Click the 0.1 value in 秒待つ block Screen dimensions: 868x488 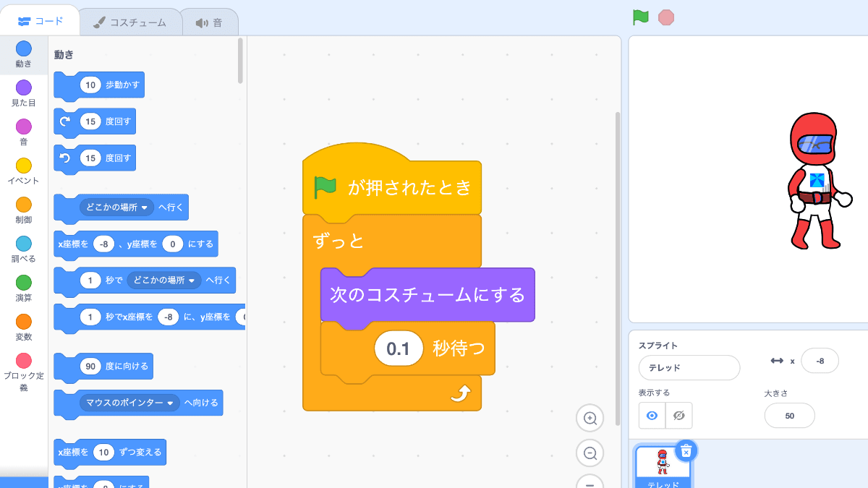coord(399,349)
